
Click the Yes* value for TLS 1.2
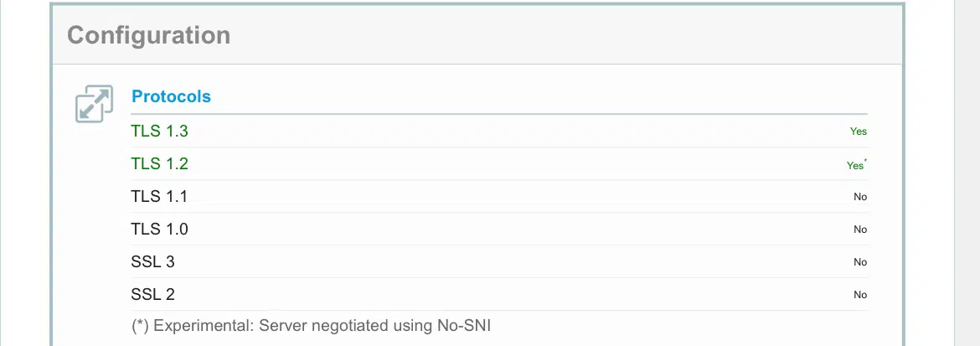854,166
